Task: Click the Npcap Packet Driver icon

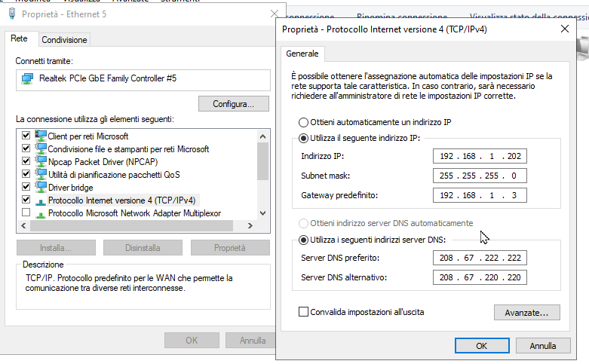Action: click(x=41, y=161)
